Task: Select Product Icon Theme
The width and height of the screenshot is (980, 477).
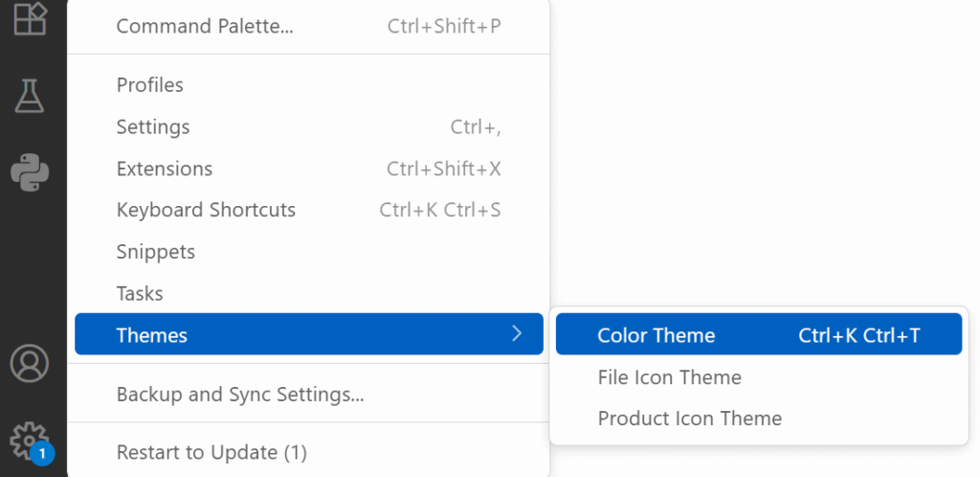Action: coord(689,419)
